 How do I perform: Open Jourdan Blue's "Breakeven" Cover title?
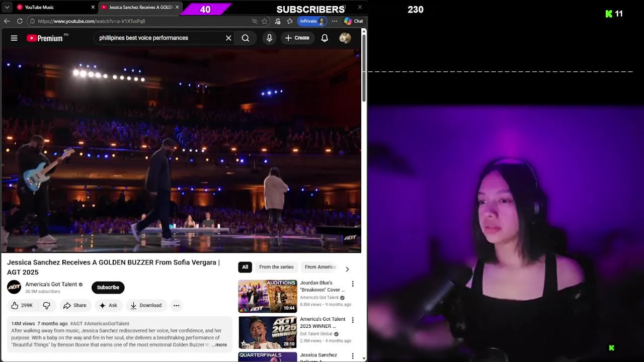(323, 286)
